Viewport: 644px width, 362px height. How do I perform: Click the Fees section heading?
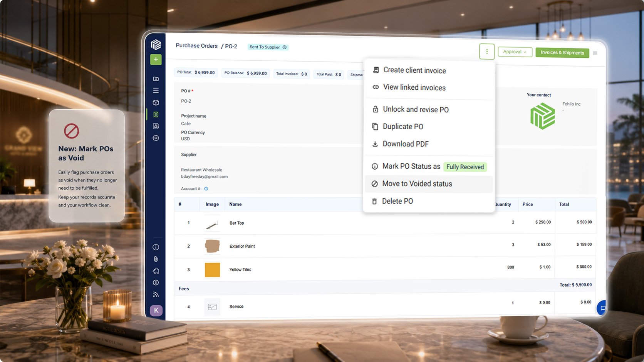coord(184,289)
